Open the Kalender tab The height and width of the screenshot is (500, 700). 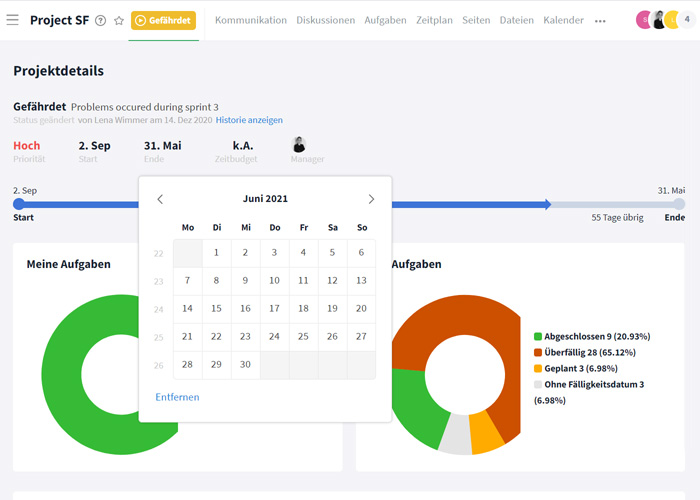click(563, 20)
